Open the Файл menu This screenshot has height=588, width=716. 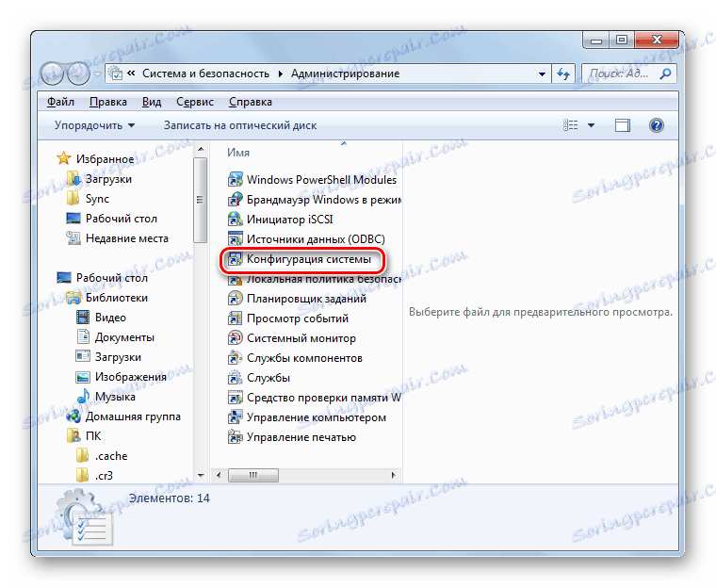(x=60, y=102)
